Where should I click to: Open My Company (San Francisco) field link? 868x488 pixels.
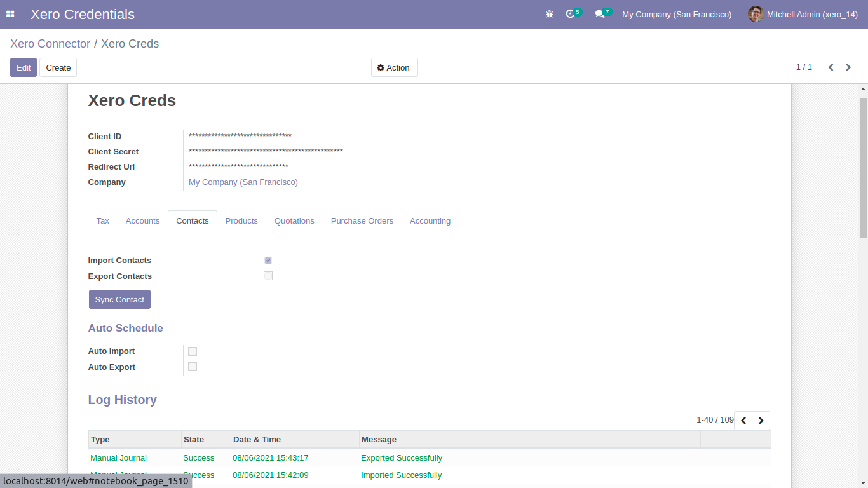click(x=243, y=182)
